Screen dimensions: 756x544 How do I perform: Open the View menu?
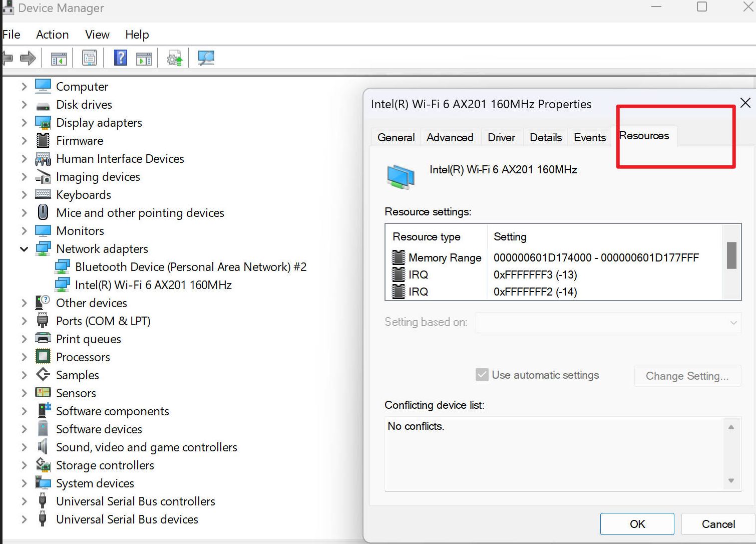[97, 35]
